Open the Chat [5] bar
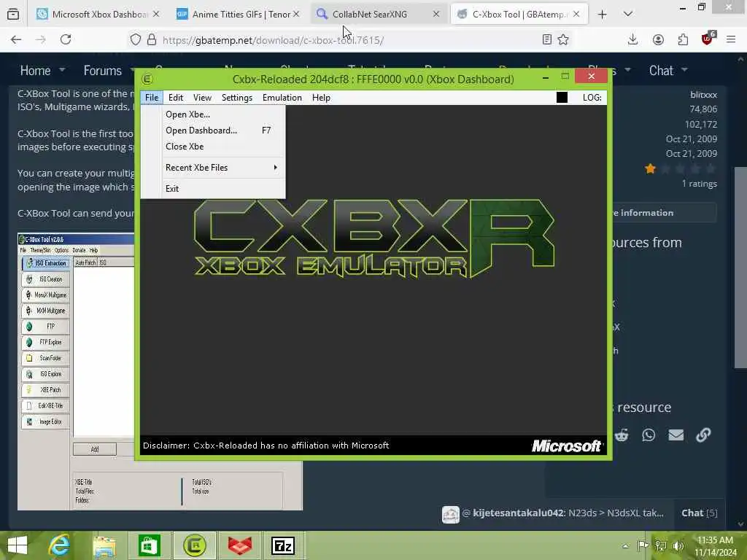Image resolution: width=747 pixels, height=560 pixels. 700,513
